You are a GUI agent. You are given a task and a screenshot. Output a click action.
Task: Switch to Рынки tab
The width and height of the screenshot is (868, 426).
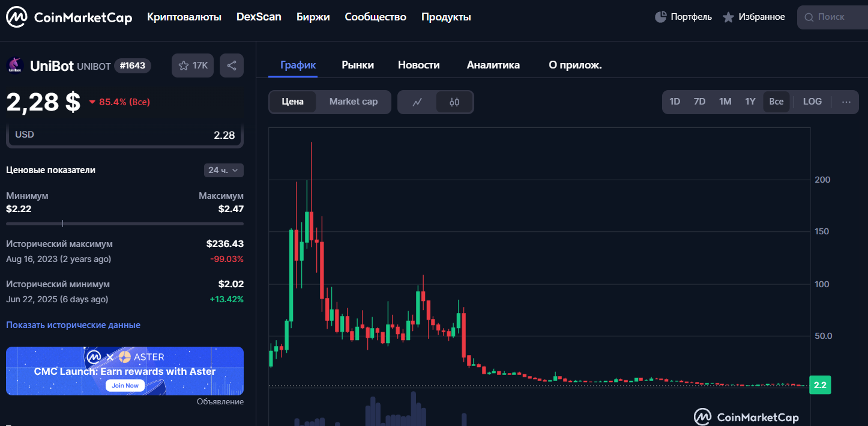358,65
